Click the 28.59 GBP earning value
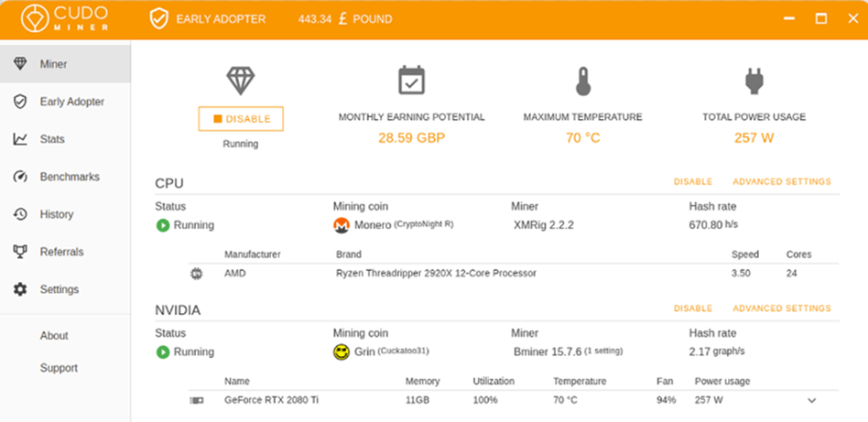The image size is (868, 422). [411, 138]
